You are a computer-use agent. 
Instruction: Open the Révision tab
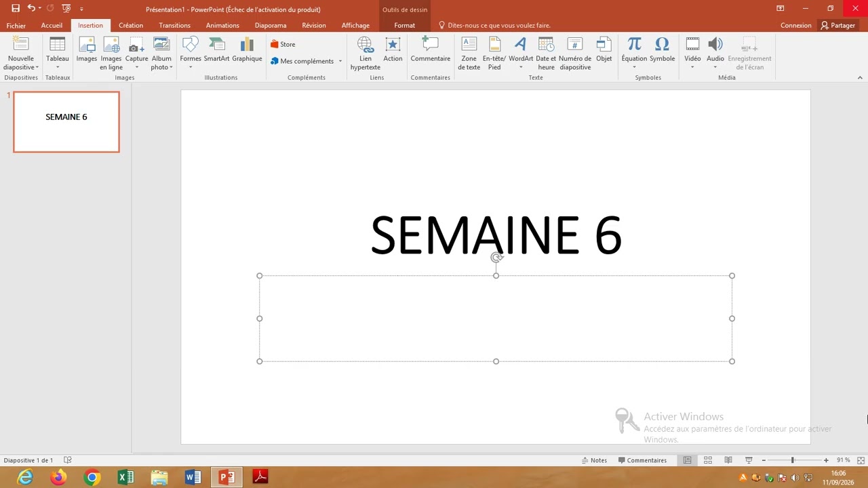(314, 26)
